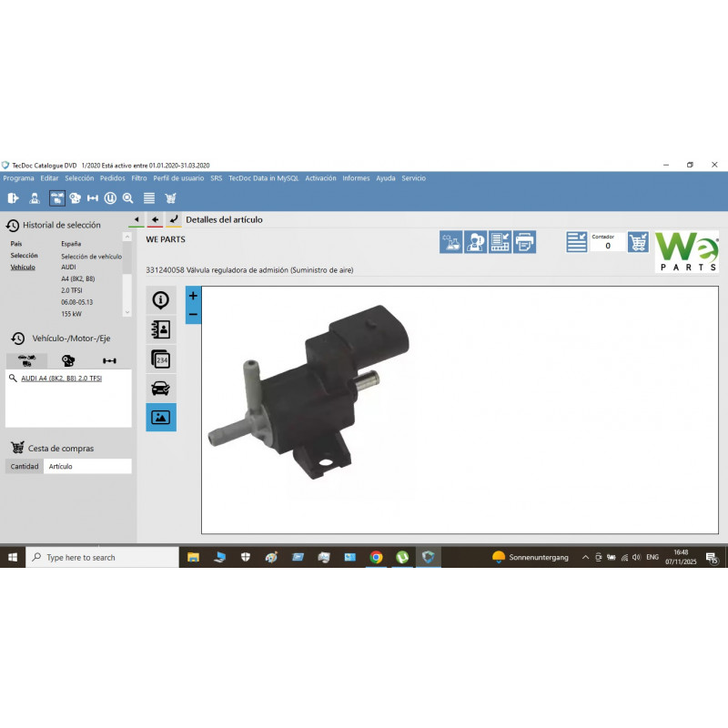Open universal parts search with the U icon

point(111,197)
